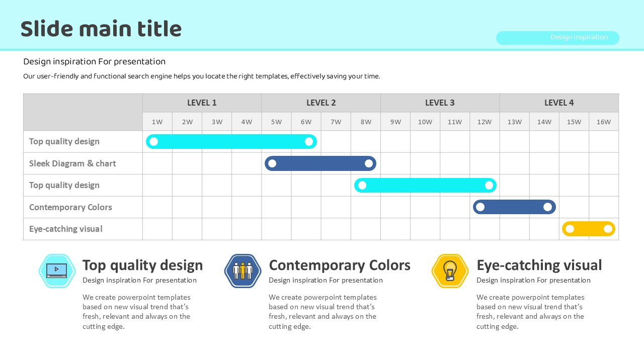Select the Slide main title text
This screenshot has height=362, width=644.
click(x=101, y=29)
